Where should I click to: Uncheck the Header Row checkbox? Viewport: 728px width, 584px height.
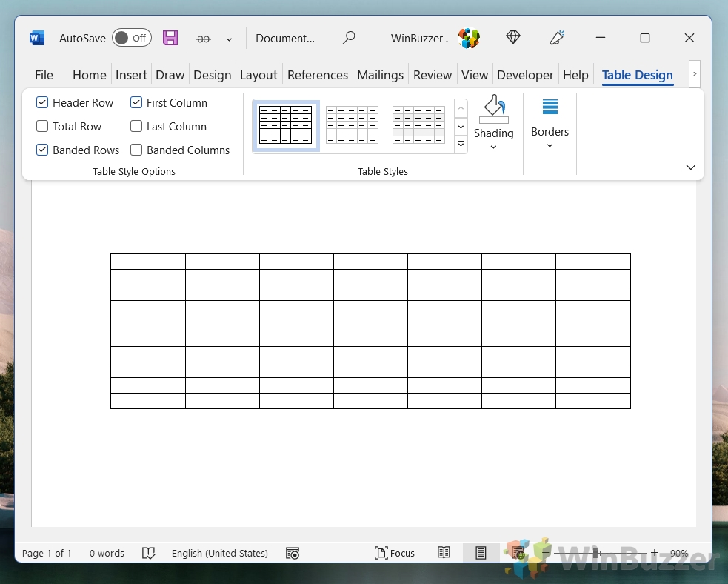pyautogui.click(x=42, y=103)
